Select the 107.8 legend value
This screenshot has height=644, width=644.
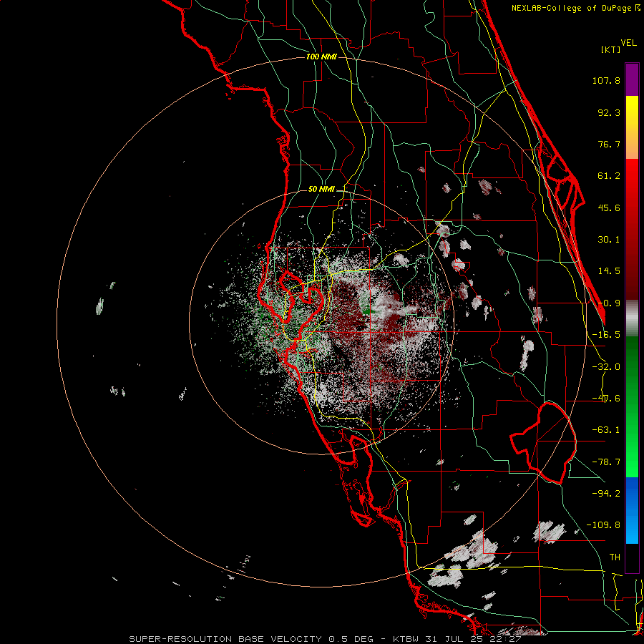point(606,80)
